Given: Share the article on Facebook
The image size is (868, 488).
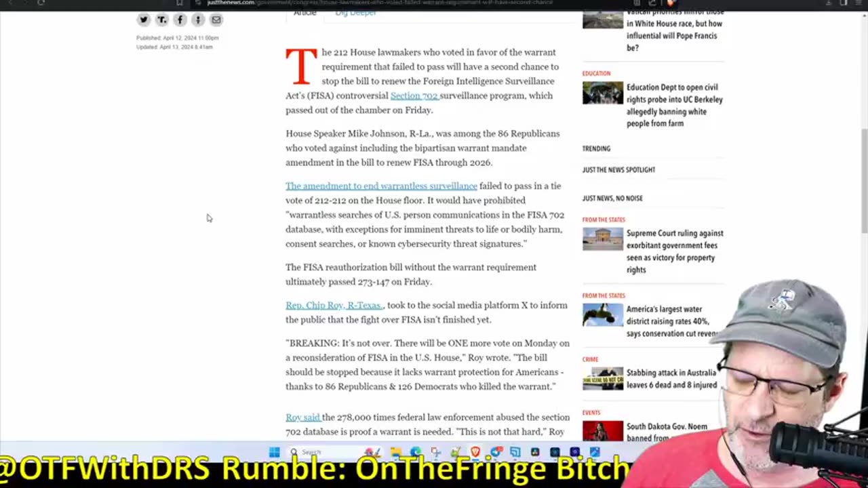Looking at the screenshot, I should (x=180, y=20).
